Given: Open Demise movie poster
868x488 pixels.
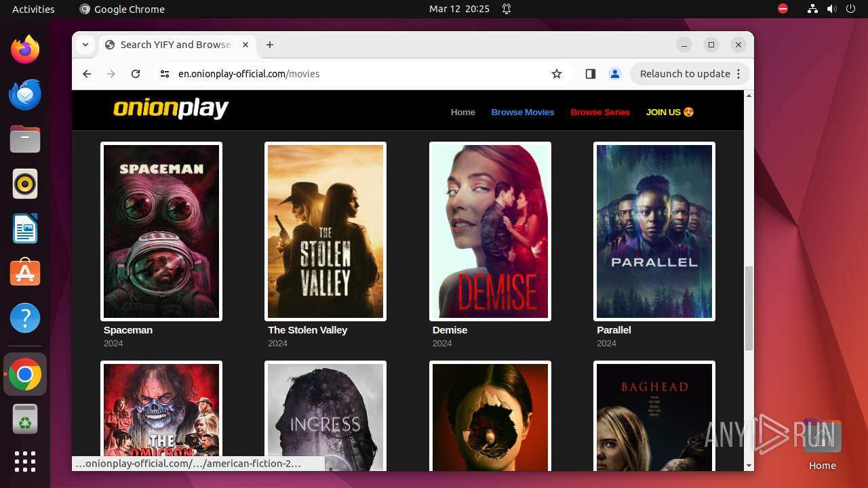Looking at the screenshot, I should coord(490,231).
